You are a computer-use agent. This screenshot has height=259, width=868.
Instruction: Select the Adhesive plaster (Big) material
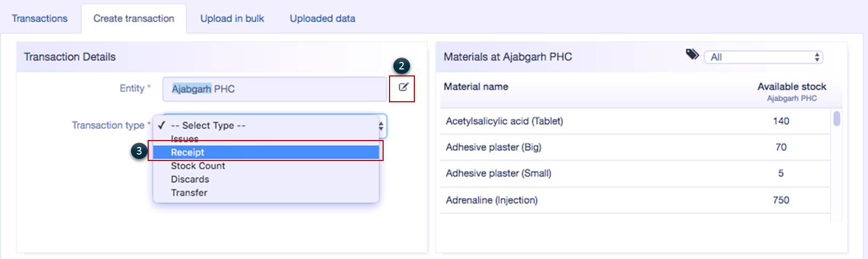coord(494,147)
